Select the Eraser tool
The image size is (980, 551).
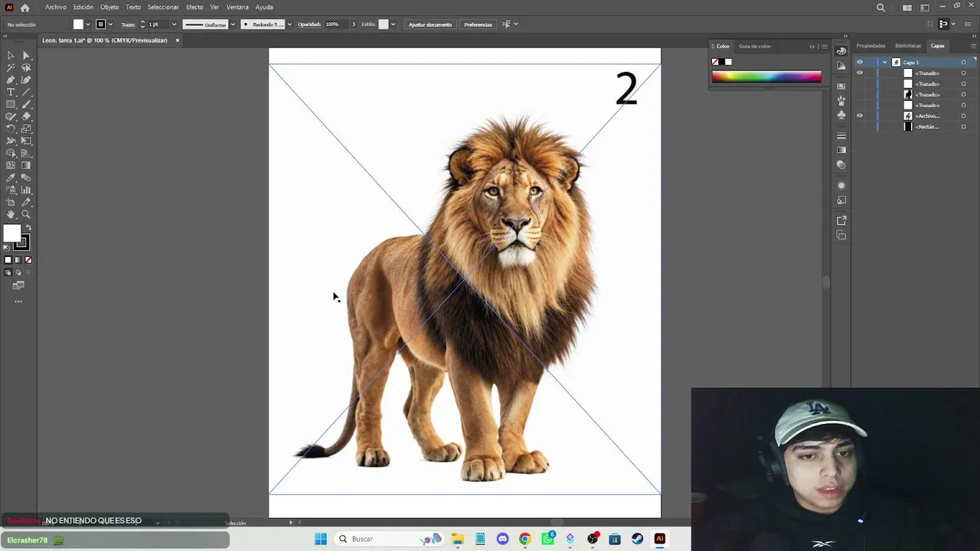pos(26,116)
